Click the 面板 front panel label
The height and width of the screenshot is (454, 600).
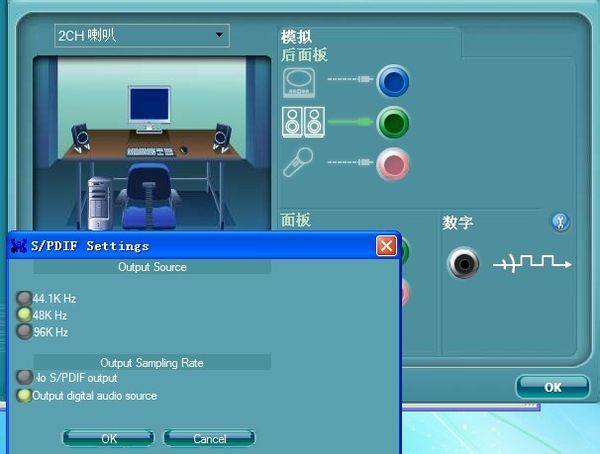pos(296,220)
